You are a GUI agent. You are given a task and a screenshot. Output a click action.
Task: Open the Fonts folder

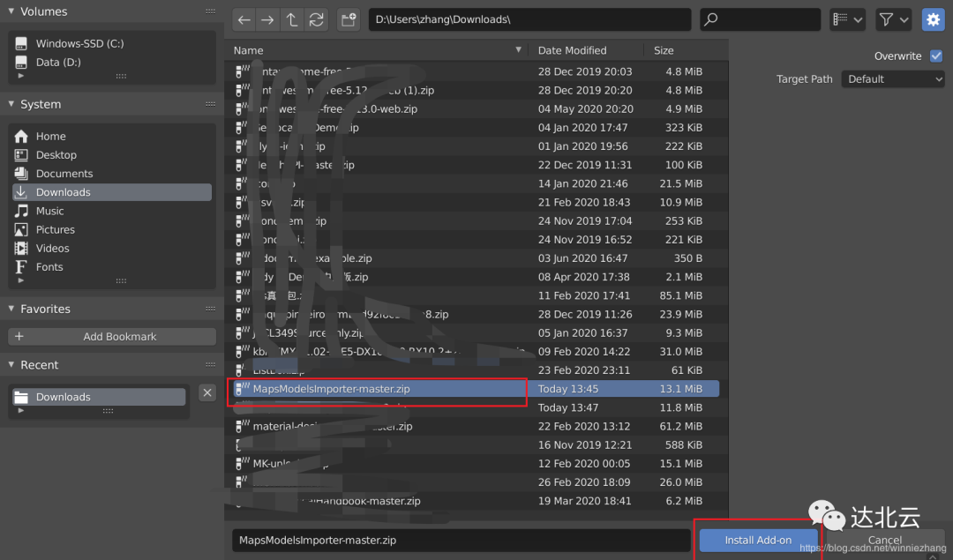(112, 266)
